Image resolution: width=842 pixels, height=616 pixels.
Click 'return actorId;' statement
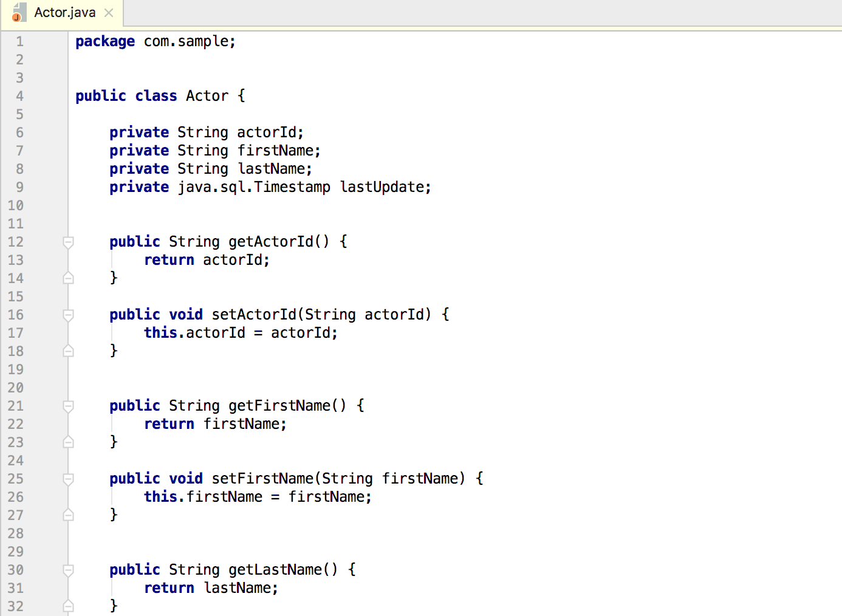tap(207, 260)
